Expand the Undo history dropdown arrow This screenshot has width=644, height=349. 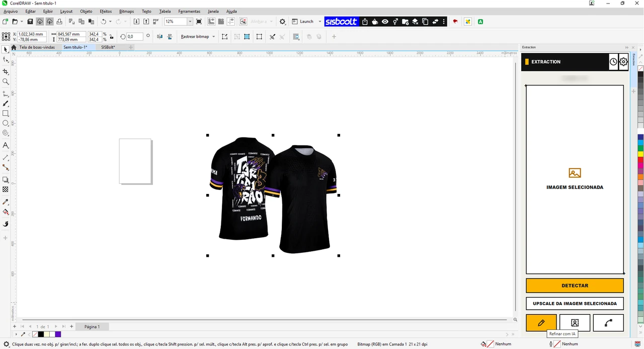(x=111, y=22)
